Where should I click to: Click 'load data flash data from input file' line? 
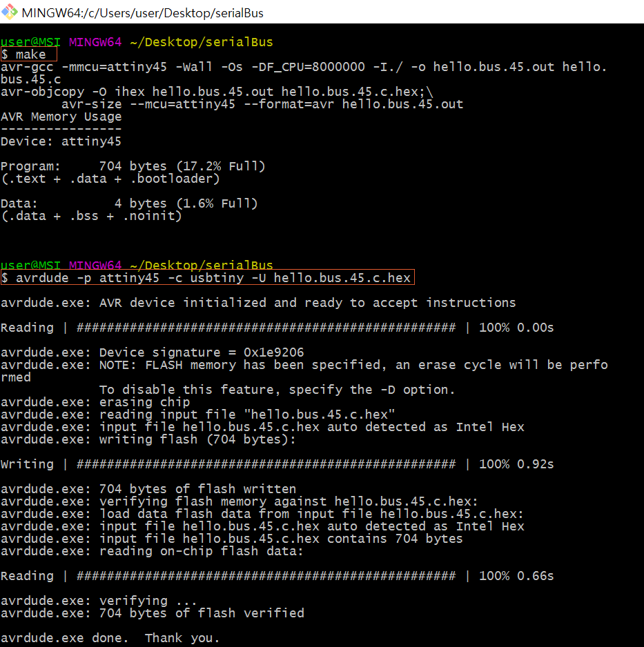[x=262, y=514]
